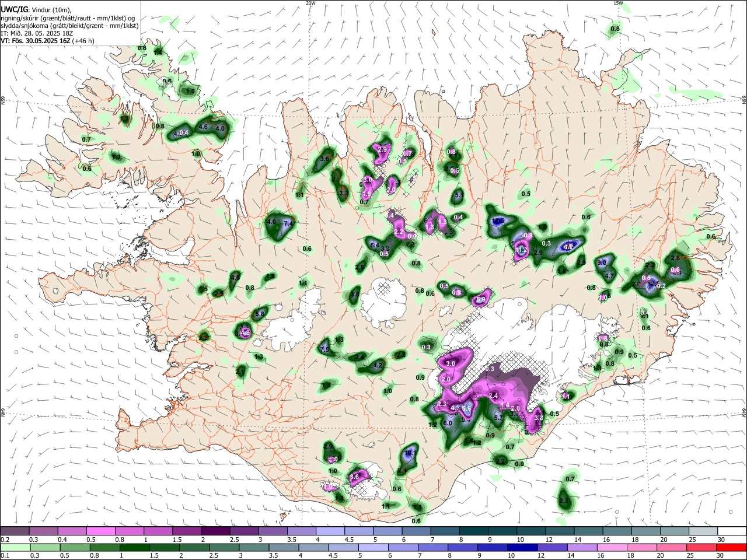The height and width of the screenshot is (560, 747).
Task: Click the palest green first swatch in the rain legend
Action: [15, 547]
